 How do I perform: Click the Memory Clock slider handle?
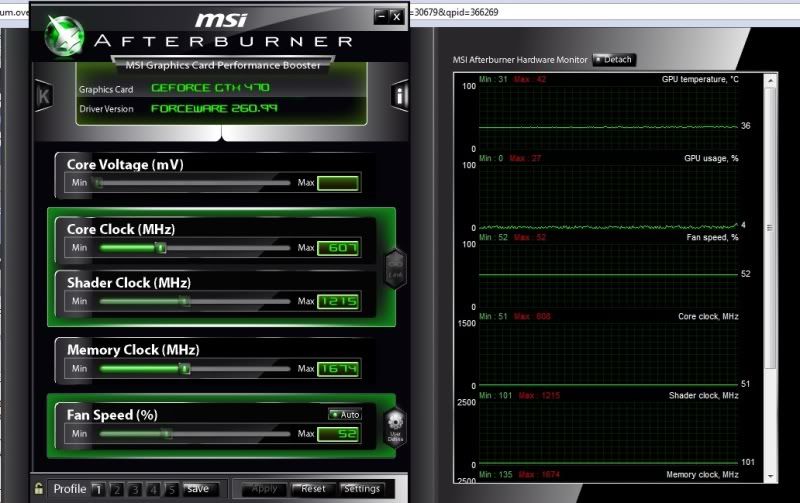tap(185, 369)
